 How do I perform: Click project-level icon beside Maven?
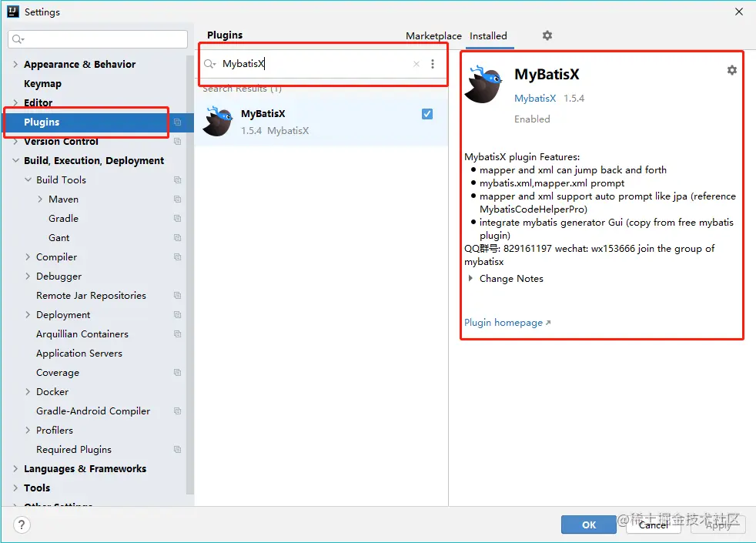pos(177,199)
